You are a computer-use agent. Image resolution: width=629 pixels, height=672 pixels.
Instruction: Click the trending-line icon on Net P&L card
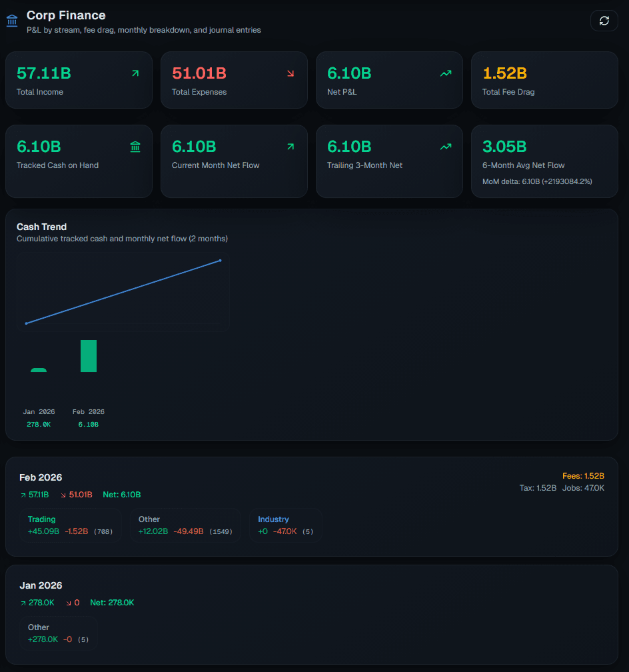tap(445, 73)
